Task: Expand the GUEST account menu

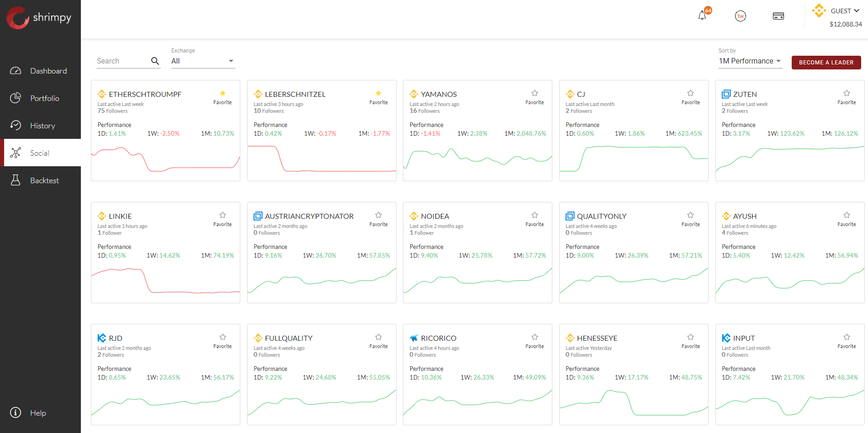Action: 845,11
